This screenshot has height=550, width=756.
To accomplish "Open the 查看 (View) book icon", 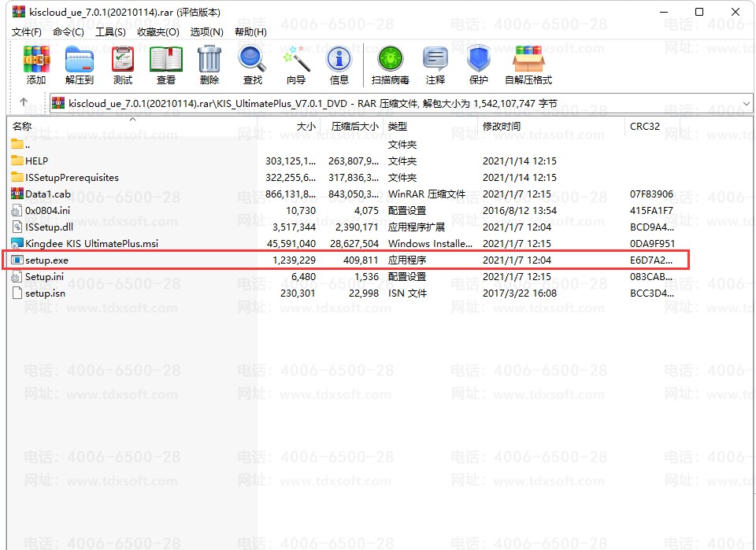I will tap(166, 65).
